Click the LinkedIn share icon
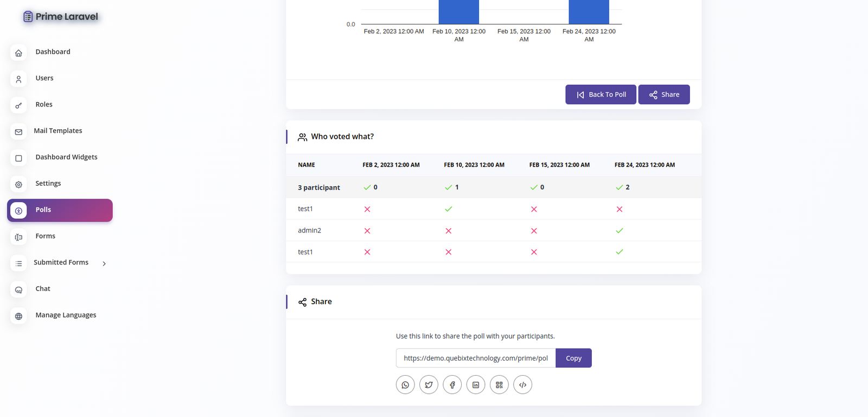The height and width of the screenshot is (417, 868). (476, 384)
